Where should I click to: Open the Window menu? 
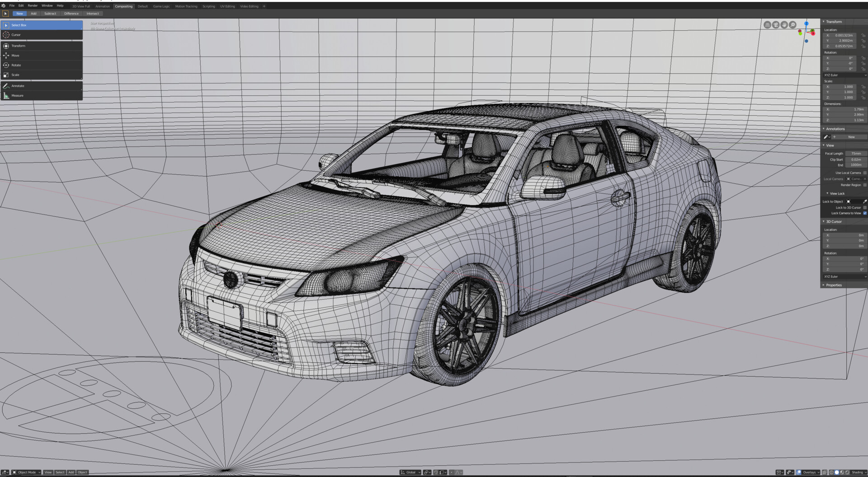47,6
